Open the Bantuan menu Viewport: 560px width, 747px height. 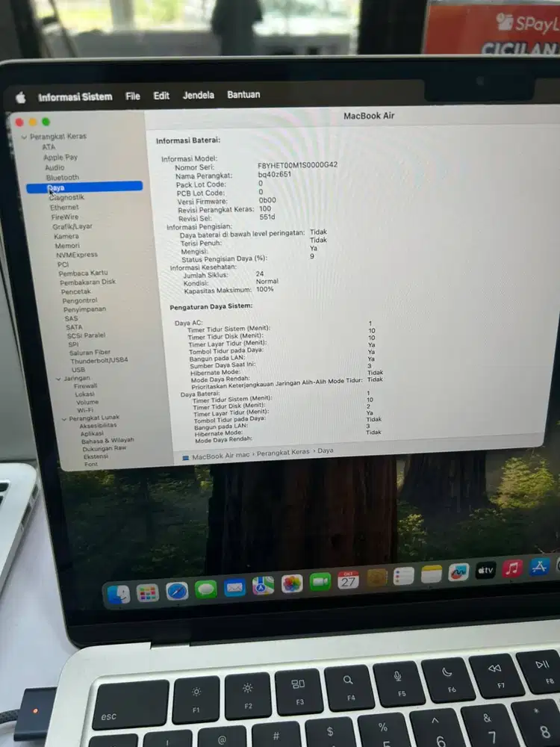(x=243, y=94)
